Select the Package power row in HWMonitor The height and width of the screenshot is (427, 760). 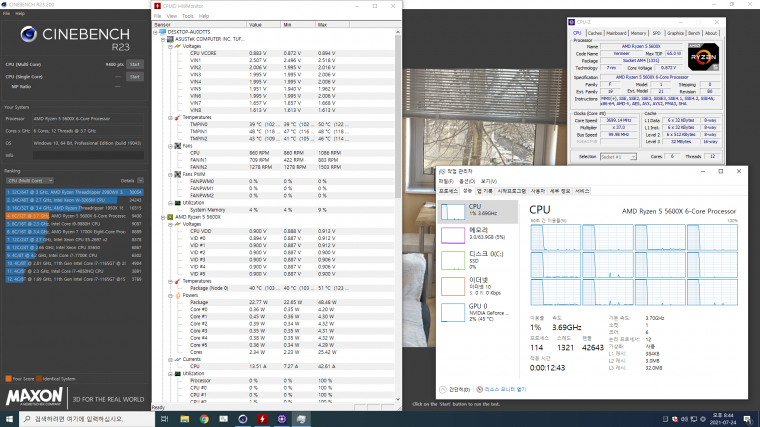tap(274, 302)
